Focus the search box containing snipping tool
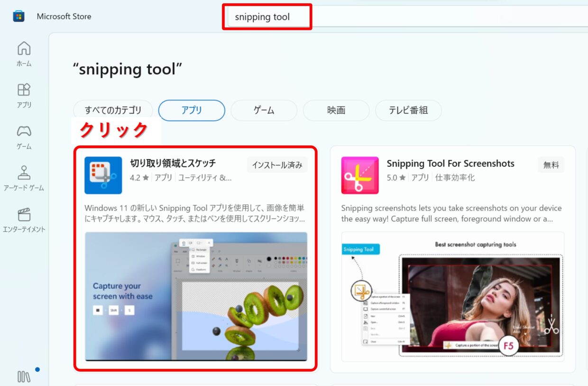This screenshot has width=588, height=386. click(408, 17)
